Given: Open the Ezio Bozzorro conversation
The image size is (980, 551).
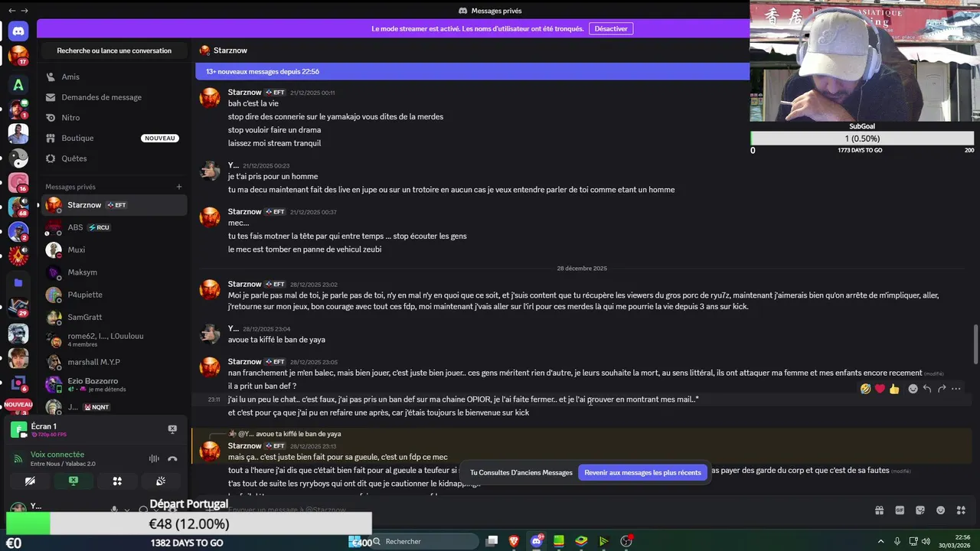Looking at the screenshot, I should (x=113, y=384).
